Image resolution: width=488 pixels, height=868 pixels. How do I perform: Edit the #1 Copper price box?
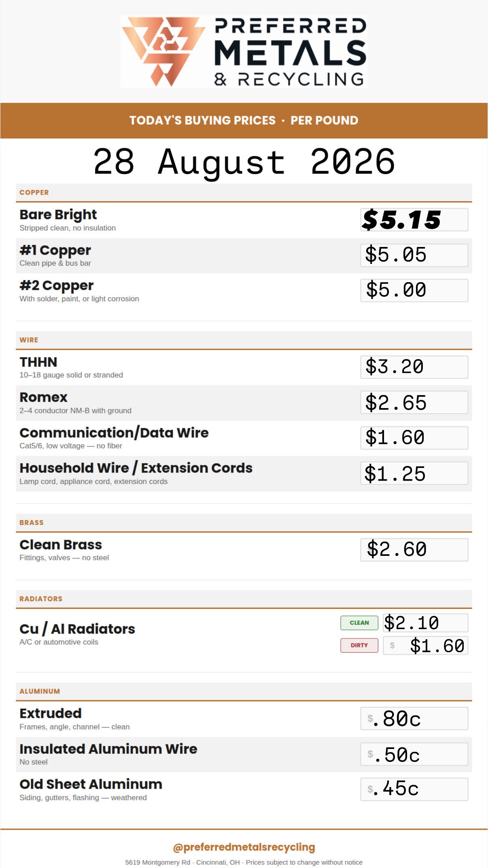click(x=414, y=255)
